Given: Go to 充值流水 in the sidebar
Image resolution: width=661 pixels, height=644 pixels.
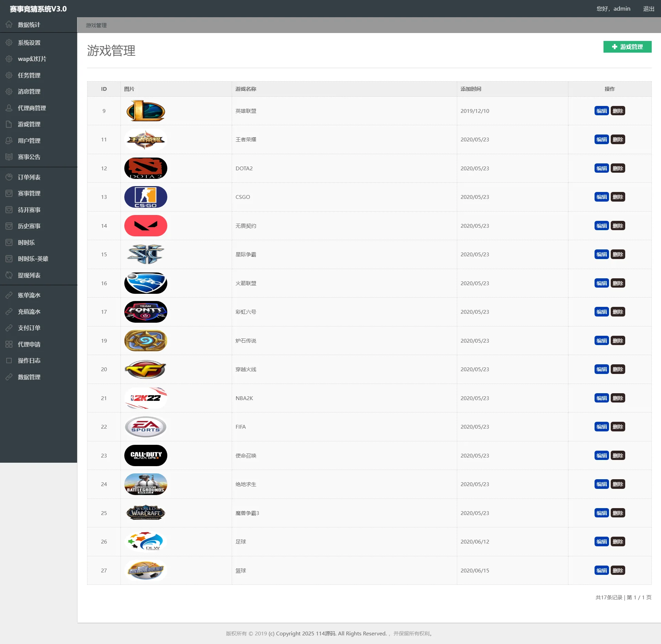Looking at the screenshot, I should pos(29,312).
